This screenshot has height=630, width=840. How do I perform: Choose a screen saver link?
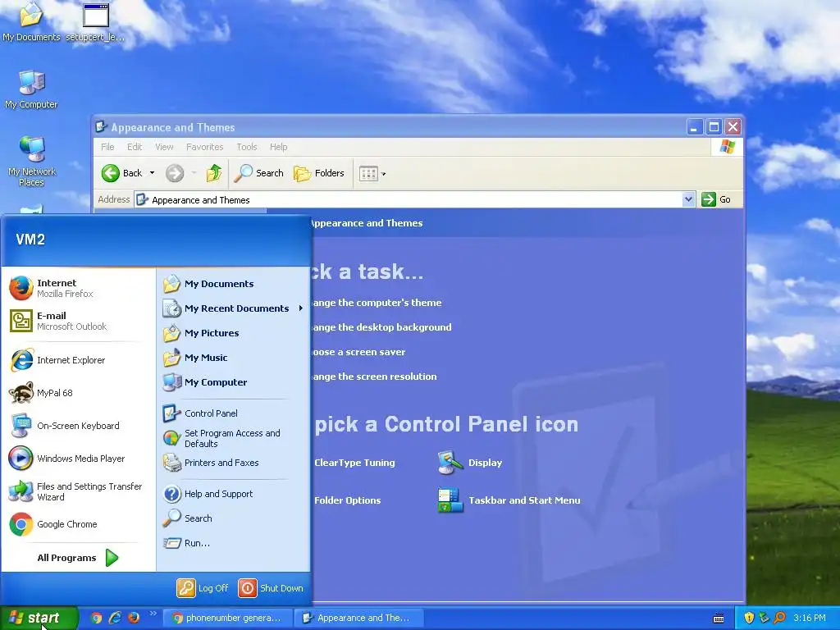click(x=358, y=352)
